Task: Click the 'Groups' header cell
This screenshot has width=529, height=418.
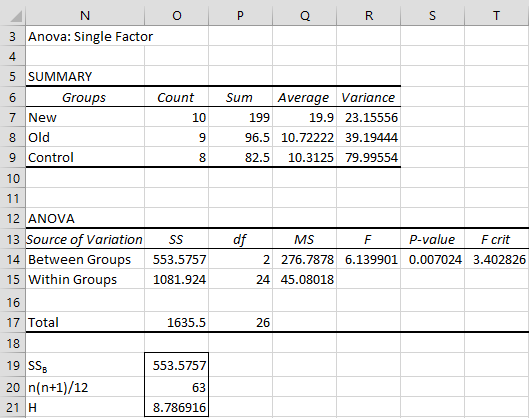Action: pyautogui.click(x=85, y=97)
